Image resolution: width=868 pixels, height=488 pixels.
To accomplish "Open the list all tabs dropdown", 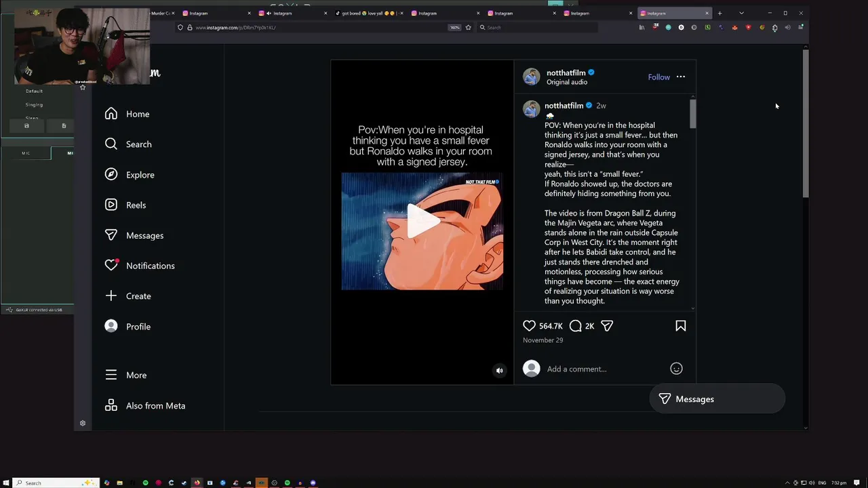I will [x=741, y=13].
